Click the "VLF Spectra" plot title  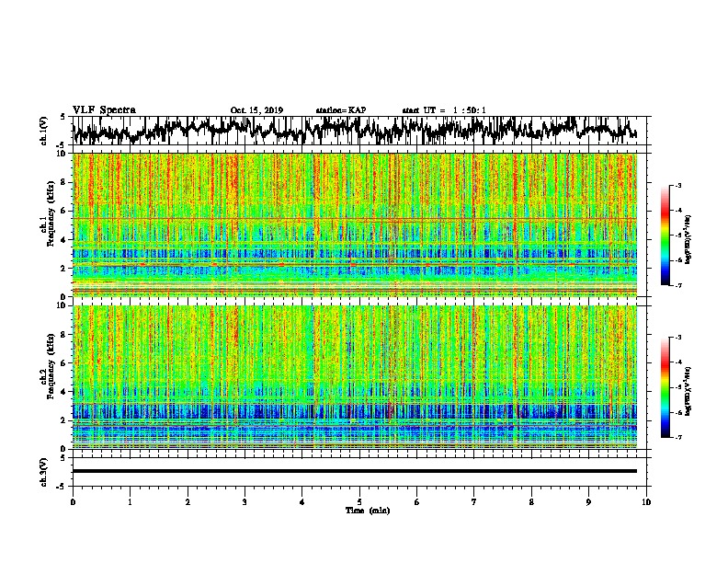(x=104, y=109)
